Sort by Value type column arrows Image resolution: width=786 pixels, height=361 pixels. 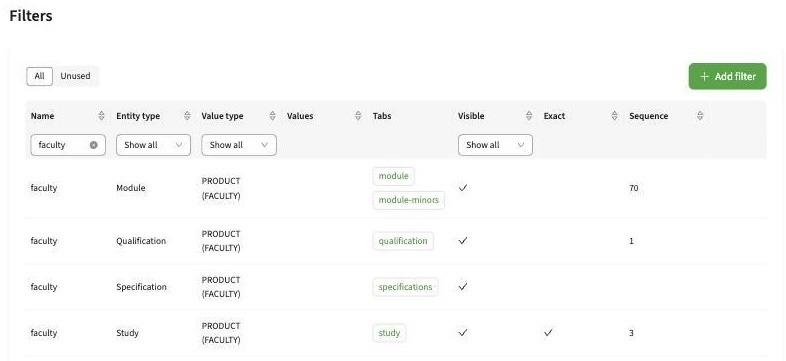pyautogui.click(x=273, y=116)
